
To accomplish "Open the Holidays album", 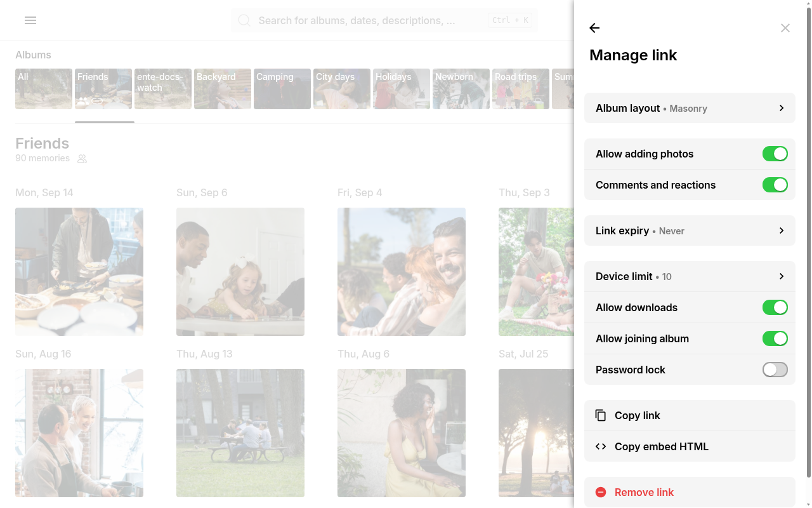I will click(x=402, y=89).
